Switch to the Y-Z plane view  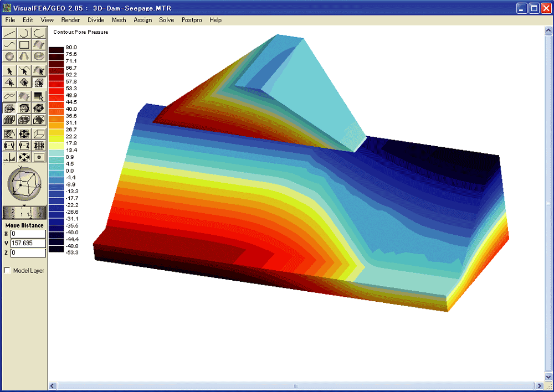point(24,146)
